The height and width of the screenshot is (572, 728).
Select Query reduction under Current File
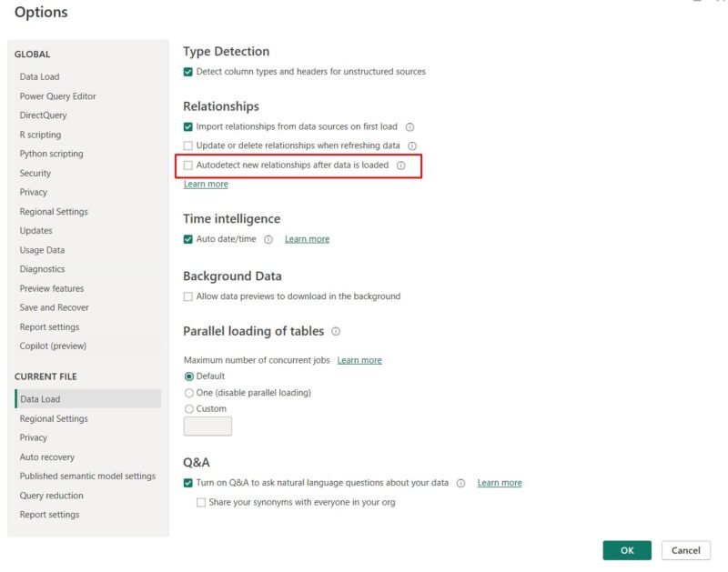pos(52,496)
